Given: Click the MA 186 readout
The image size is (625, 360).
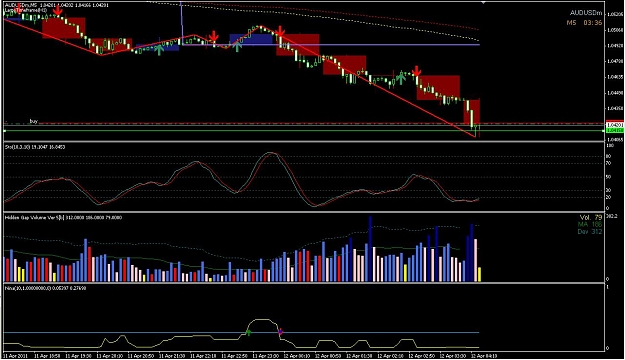Looking at the screenshot, I should [x=590, y=224].
